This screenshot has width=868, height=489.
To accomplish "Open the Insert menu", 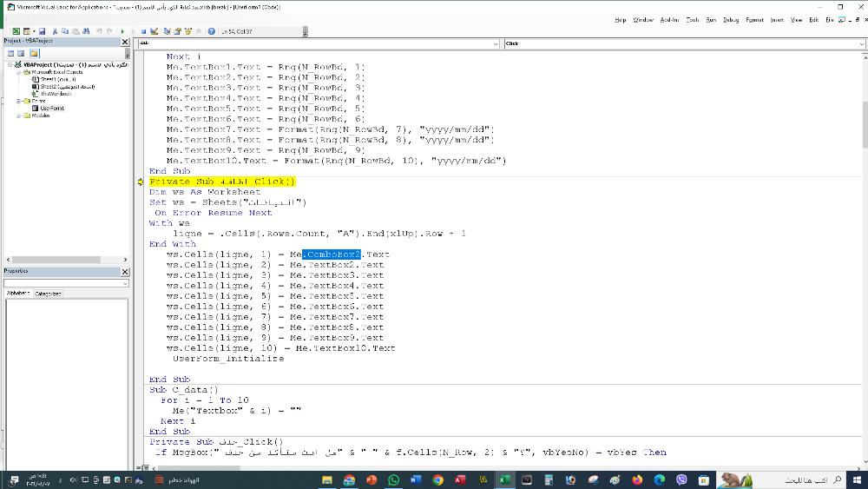I will tap(777, 20).
